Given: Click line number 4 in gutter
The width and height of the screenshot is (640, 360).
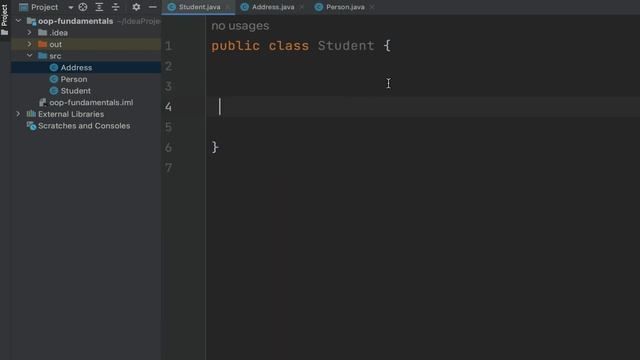Looking at the screenshot, I should coord(168,107).
